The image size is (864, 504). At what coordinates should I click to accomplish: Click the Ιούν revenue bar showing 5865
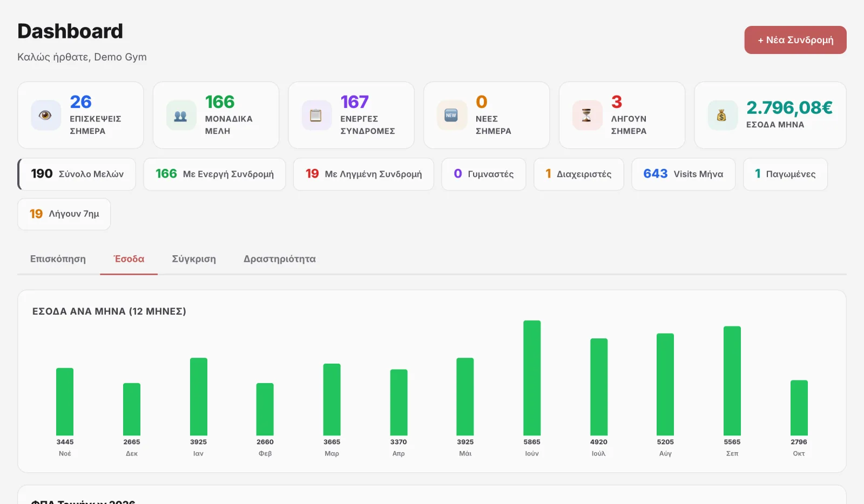[532, 378]
